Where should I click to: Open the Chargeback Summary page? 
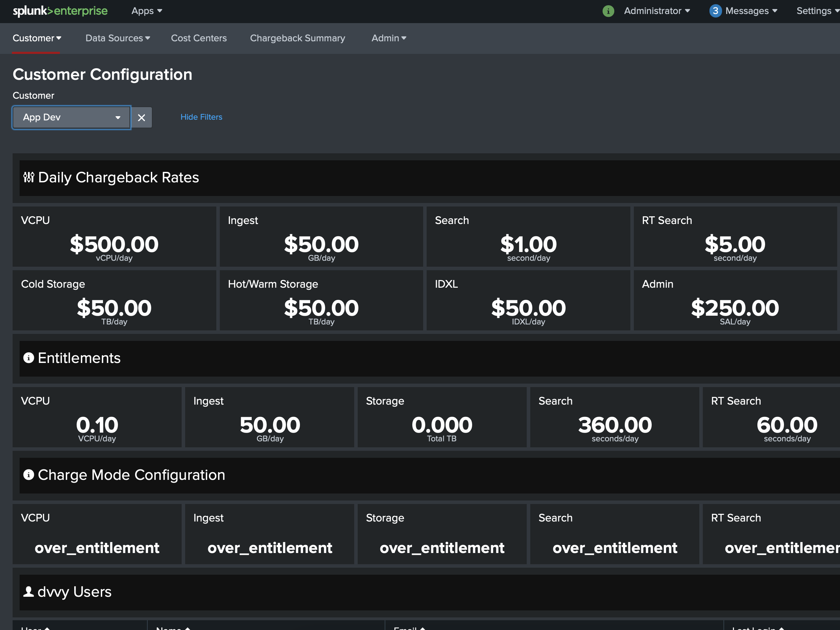tap(297, 38)
